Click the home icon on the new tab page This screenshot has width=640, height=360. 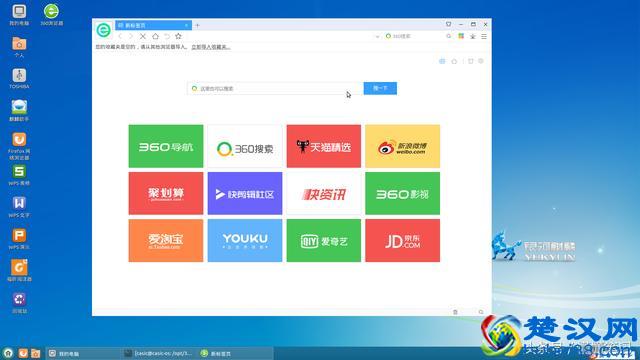454,61
